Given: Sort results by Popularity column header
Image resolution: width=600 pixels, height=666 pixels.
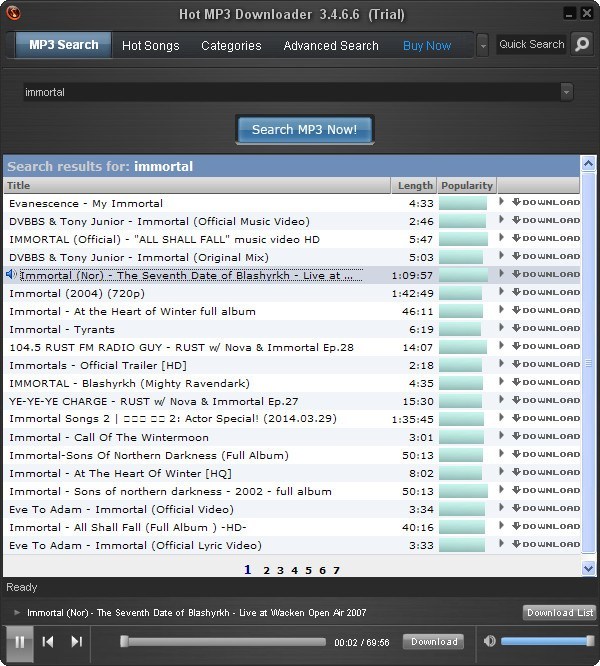Looking at the screenshot, I should point(467,186).
